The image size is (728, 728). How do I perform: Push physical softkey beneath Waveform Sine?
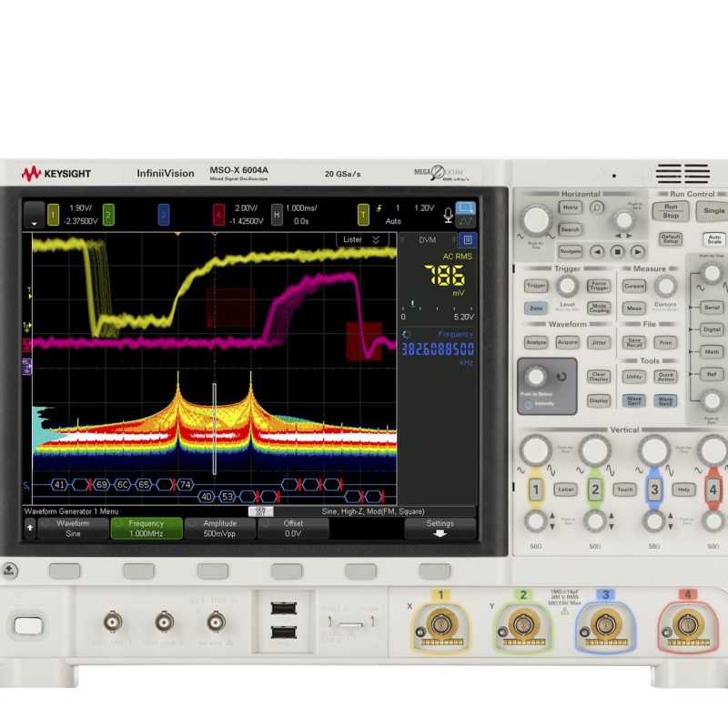click(x=65, y=571)
